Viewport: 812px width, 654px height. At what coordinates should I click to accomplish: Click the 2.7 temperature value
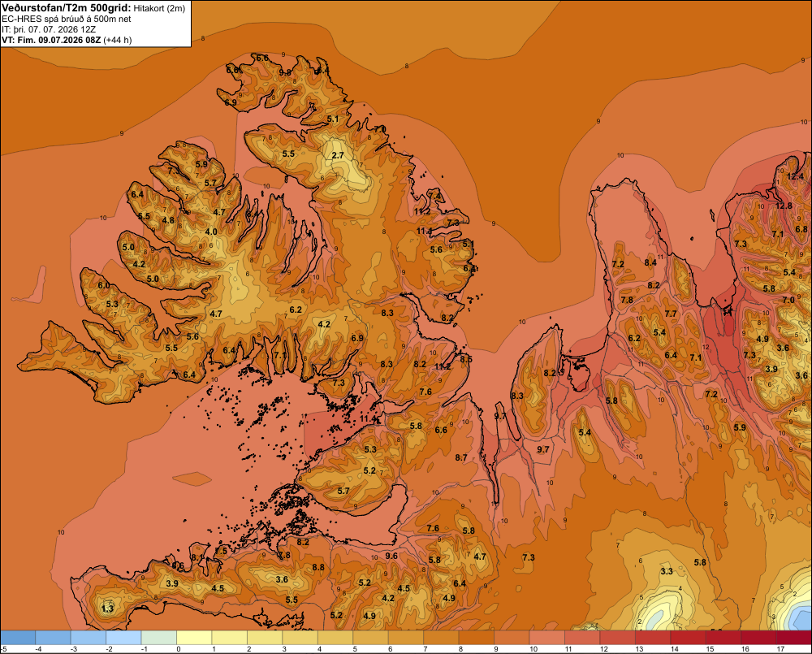tap(338, 155)
